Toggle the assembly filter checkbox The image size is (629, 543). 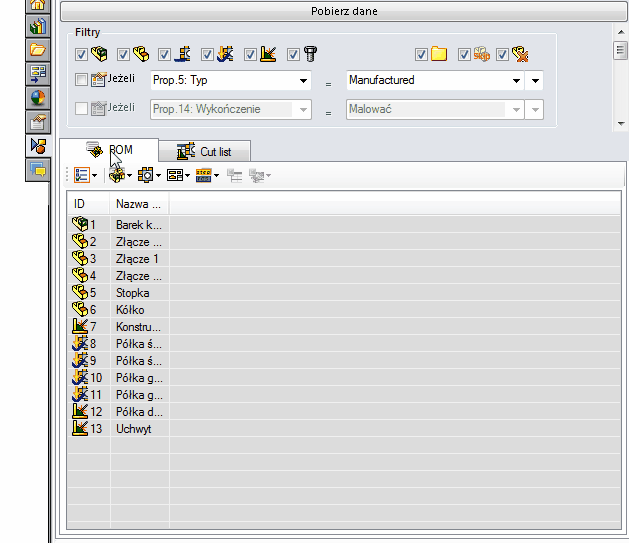[81, 55]
